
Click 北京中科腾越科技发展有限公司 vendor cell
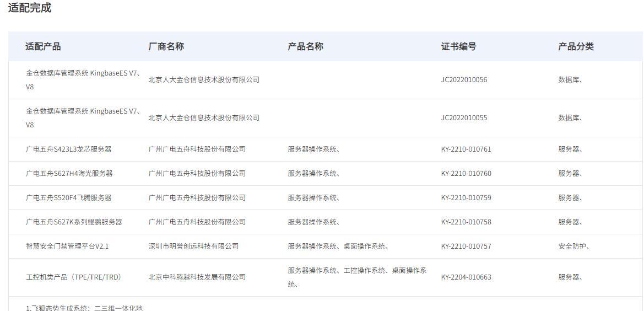[197, 277]
